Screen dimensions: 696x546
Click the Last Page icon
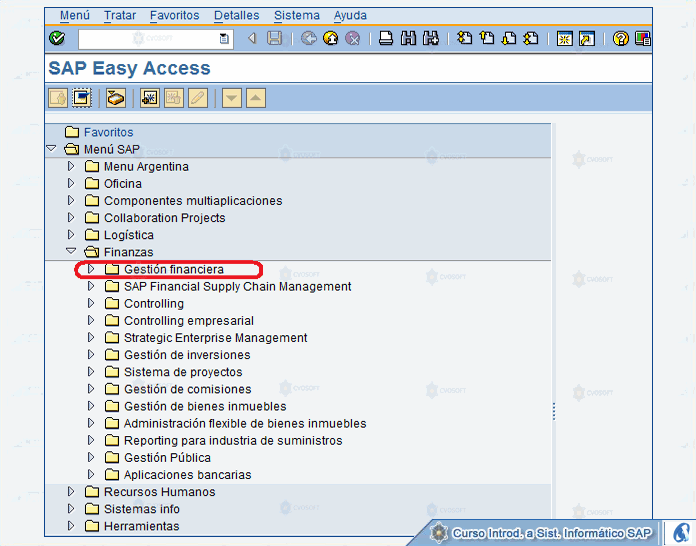(x=531, y=39)
